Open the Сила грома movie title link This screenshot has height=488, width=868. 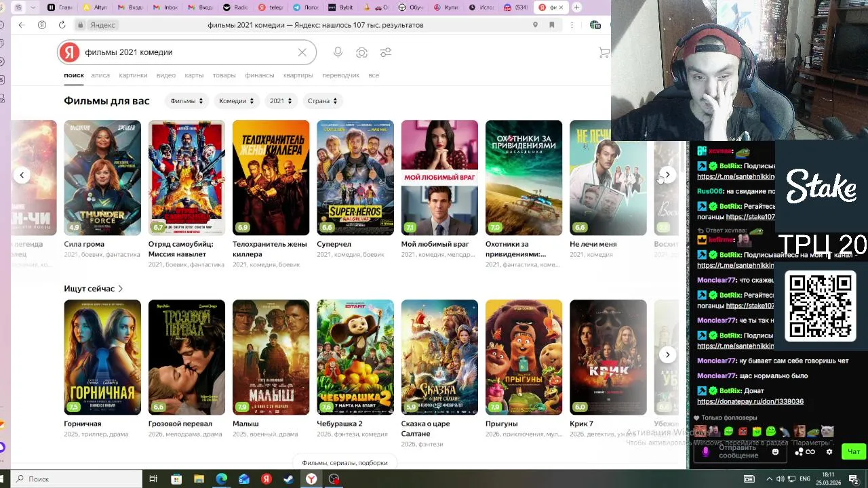point(84,244)
